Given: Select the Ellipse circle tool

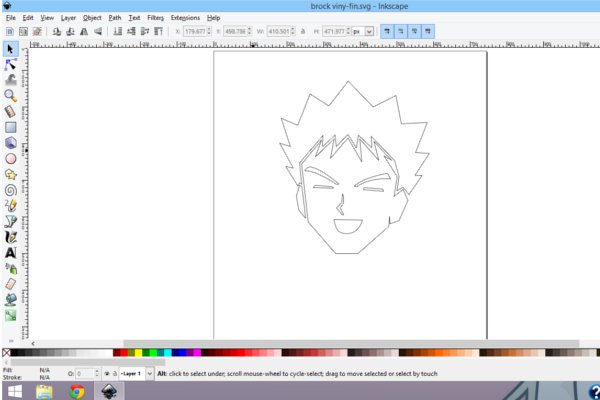Looking at the screenshot, I should pyautogui.click(x=10, y=158).
